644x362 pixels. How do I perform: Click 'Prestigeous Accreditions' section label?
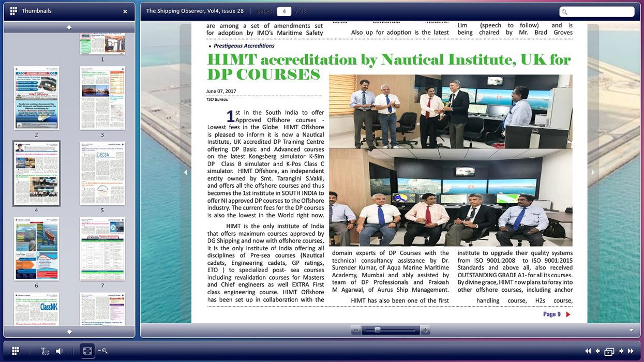click(x=244, y=46)
